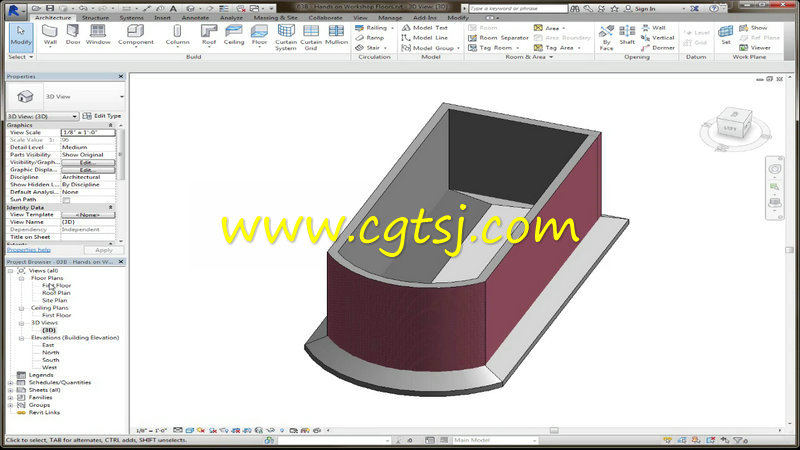Open the Insert ribbon tab

pos(162,18)
